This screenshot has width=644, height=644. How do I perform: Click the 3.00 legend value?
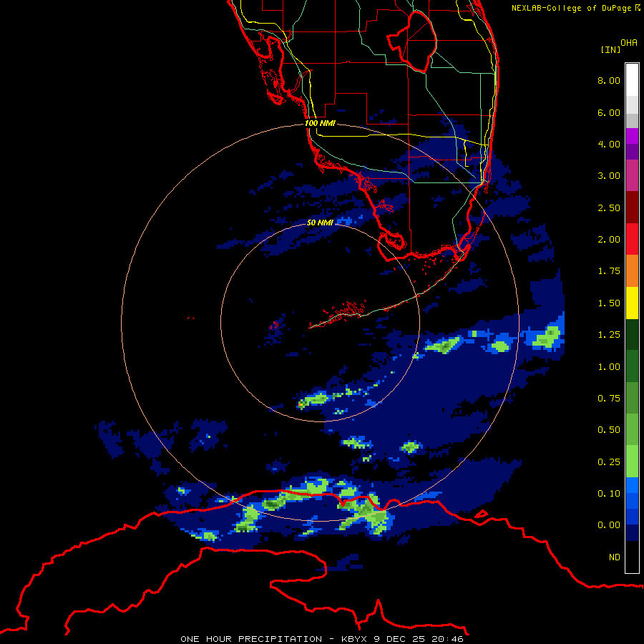609,176
